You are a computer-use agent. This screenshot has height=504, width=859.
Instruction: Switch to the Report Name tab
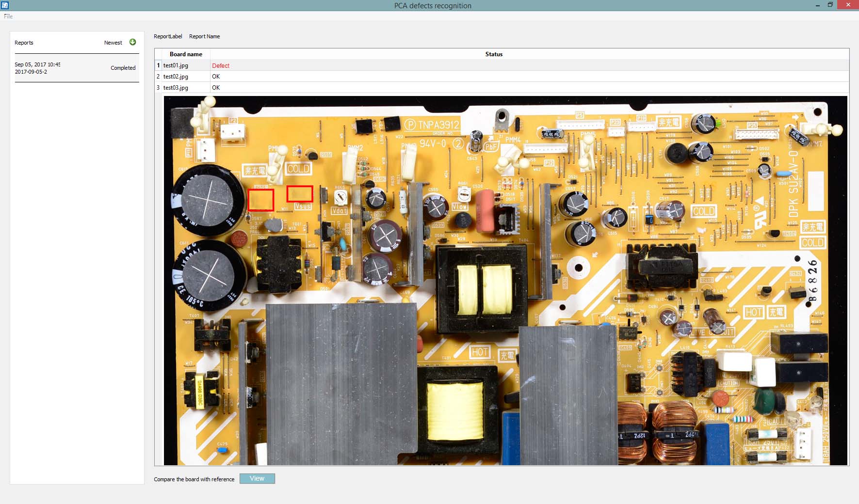click(x=204, y=36)
